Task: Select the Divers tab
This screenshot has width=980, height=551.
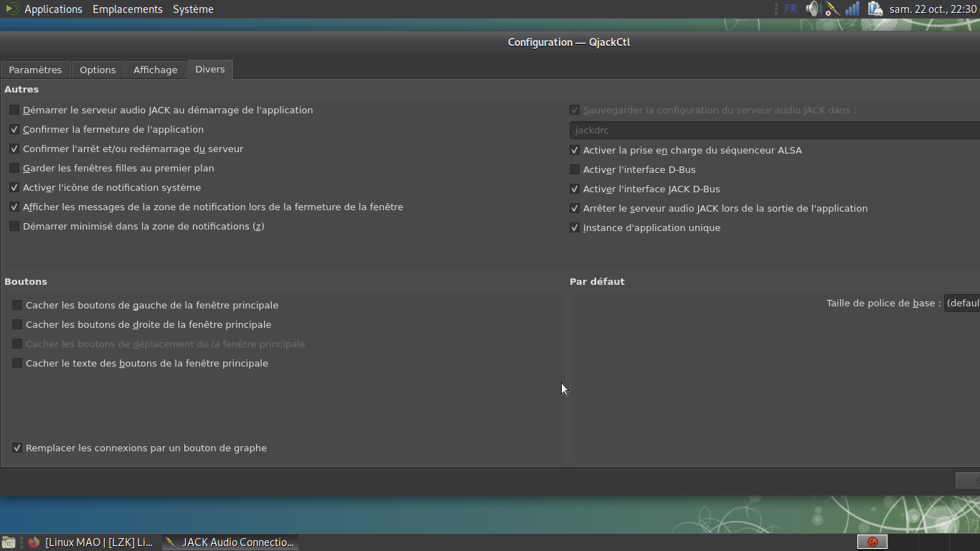Action: point(209,69)
